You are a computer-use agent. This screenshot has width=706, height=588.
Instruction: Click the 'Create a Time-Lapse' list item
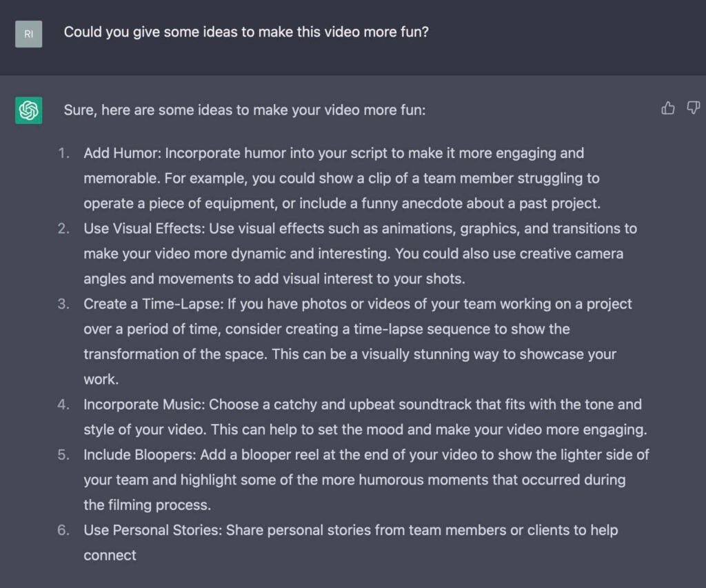(x=358, y=341)
